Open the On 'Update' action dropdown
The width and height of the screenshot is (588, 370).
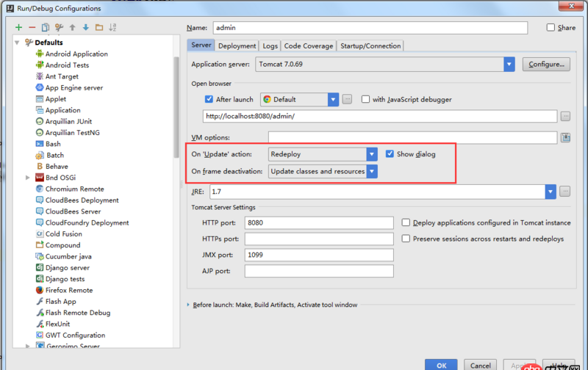(372, 154)
